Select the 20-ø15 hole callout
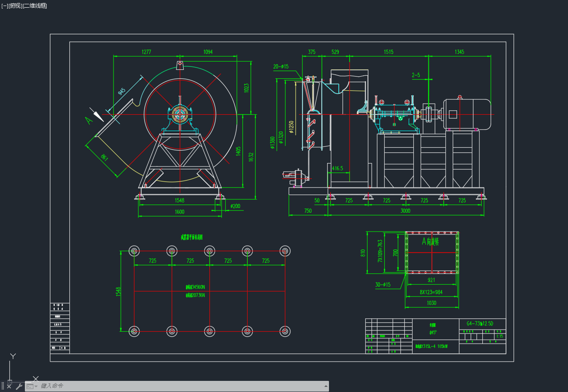The image size is (568, 392). [281, 66]
